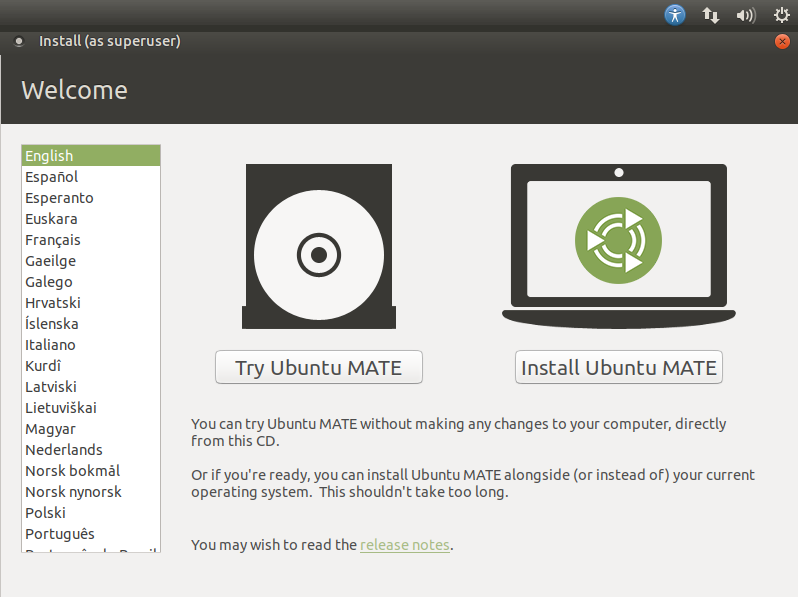Open the accessibility icon in top panel

[x=675, y=15]
